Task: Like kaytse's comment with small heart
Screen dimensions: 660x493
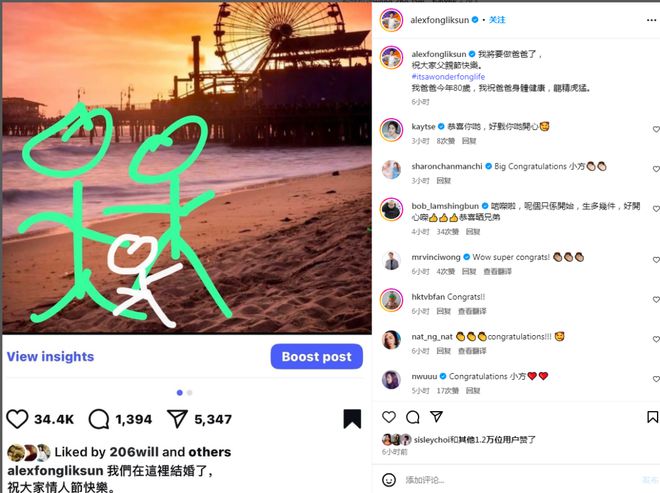Action: pos(656,129)
